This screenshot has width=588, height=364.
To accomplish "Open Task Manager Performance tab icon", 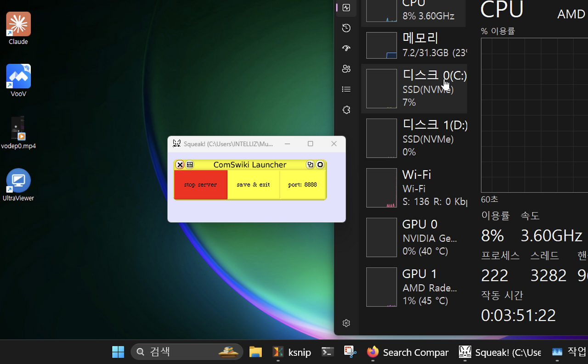I will pyautogui.click(x=346, y=8).
